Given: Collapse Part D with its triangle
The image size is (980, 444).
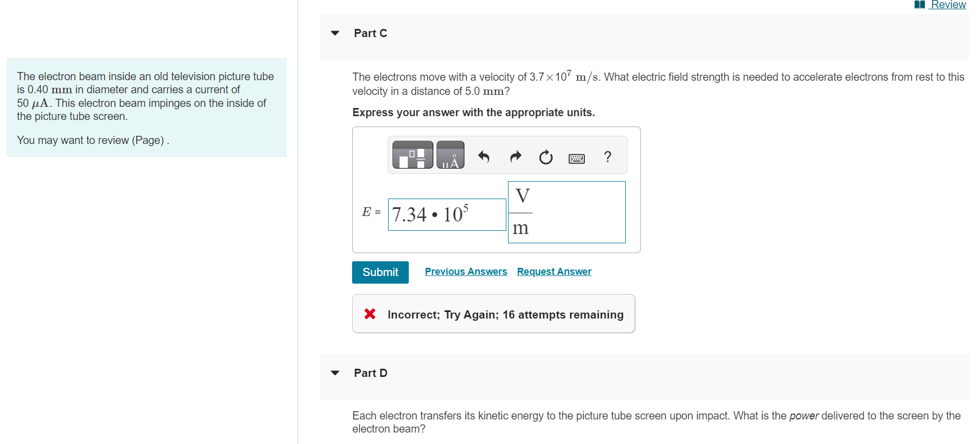Looking at the screenshot, I should pos(335,373).
